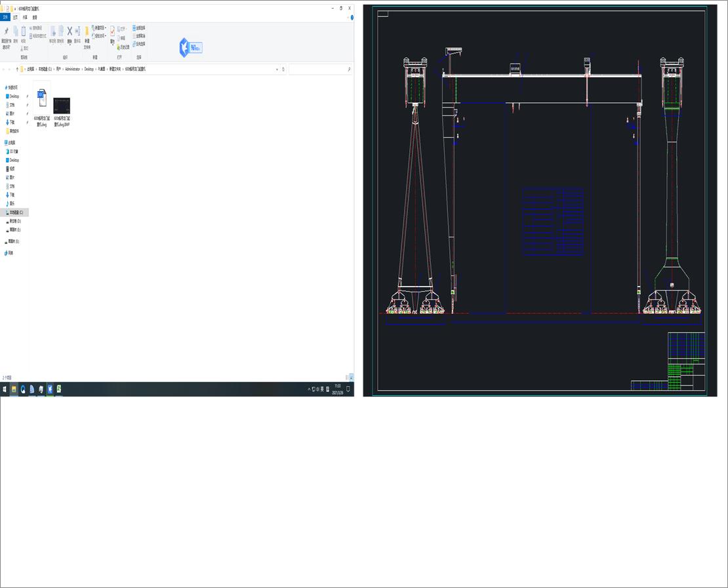728x588 pixels.
Task: Open the Delete dropdown arrow under the X
Action: 70,45
